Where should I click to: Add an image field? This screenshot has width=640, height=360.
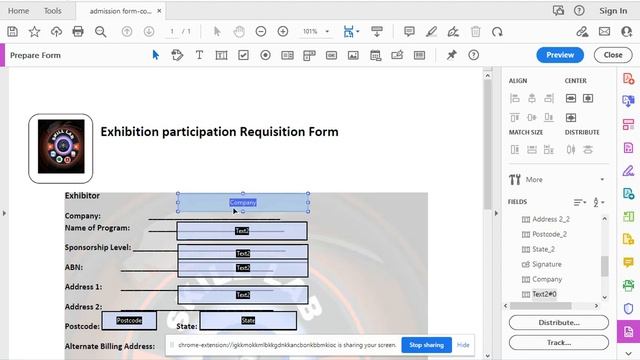click(353, 55)
